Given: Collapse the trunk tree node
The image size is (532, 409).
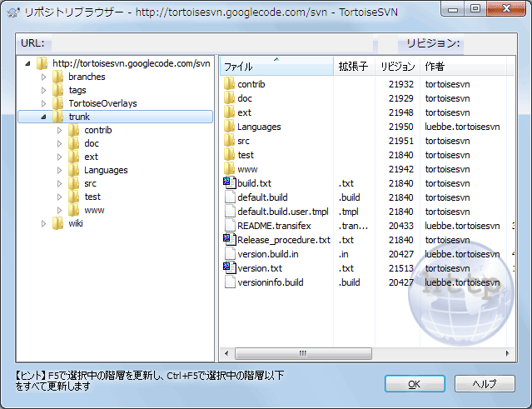Looking at the screenshot, I should point(44,117).
